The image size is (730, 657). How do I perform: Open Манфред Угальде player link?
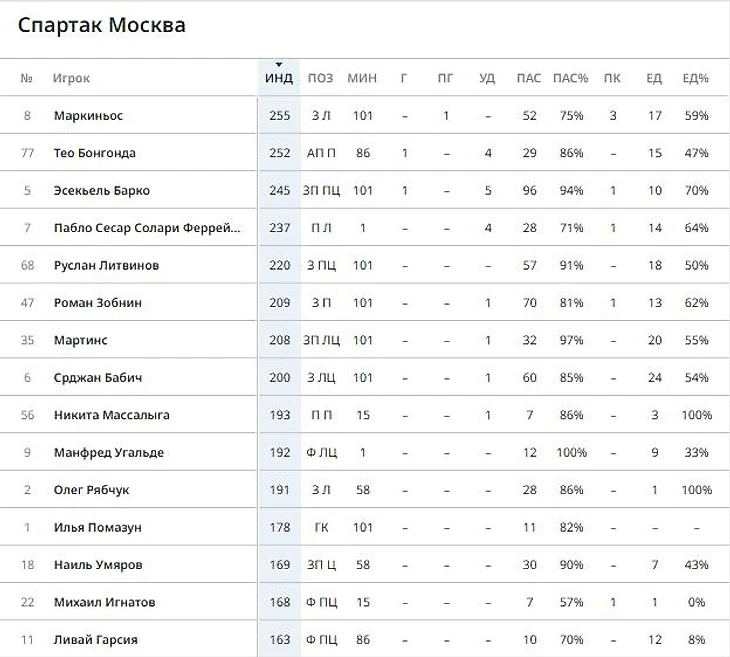tap(109, 453)
